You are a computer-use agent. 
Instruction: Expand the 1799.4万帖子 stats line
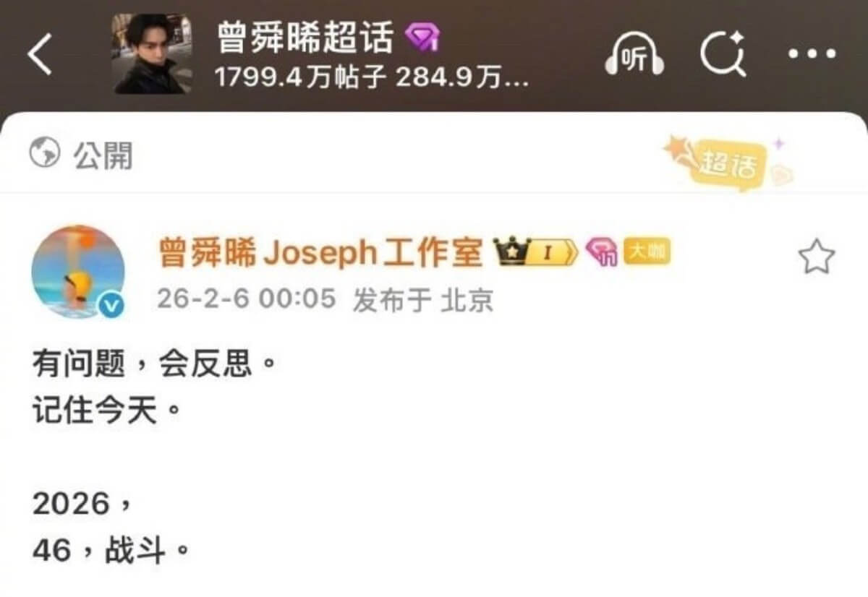372,78
